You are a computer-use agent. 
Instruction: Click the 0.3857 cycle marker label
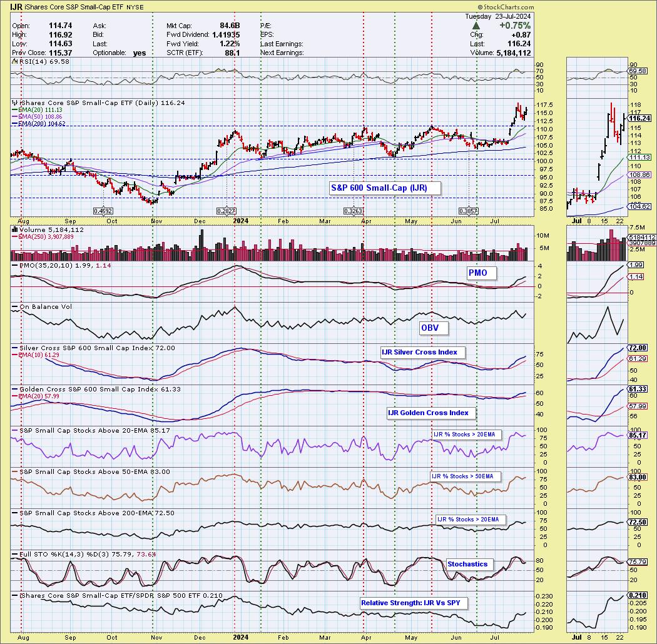coord(469,211)
